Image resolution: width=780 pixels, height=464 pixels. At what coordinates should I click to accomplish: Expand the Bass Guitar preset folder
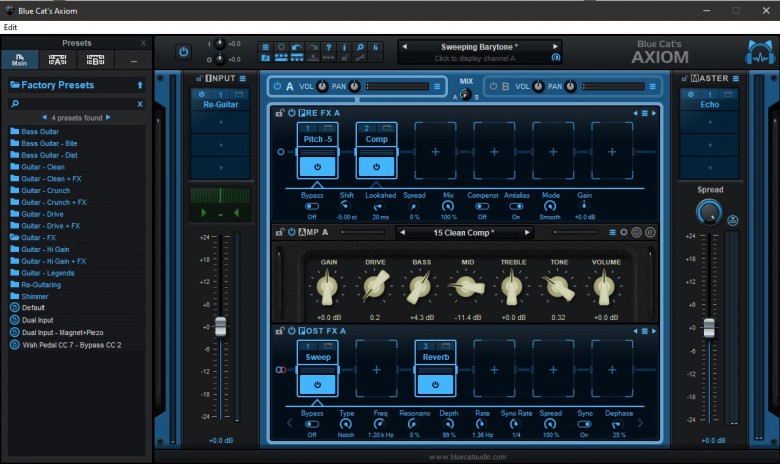tap(40, 131)
